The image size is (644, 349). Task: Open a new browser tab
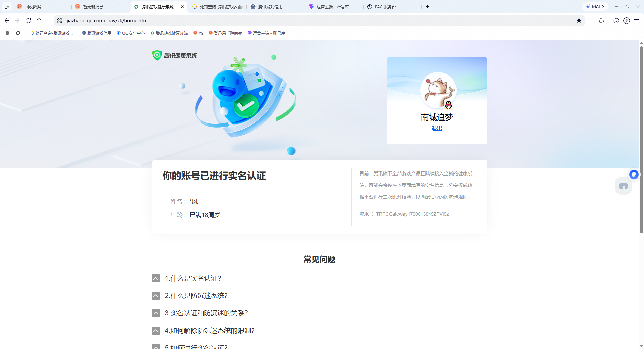[428, 7]
